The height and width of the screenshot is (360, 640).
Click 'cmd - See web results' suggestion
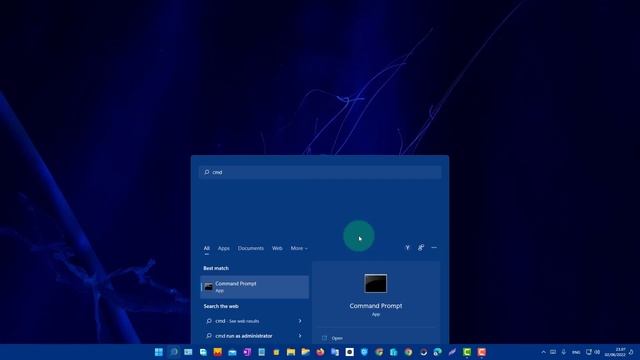(237, 321)
